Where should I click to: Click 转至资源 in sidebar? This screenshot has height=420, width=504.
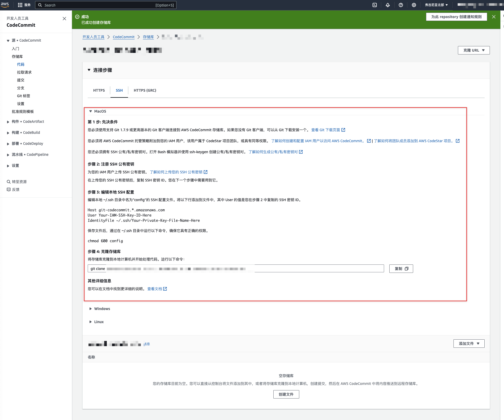[x=19, y=182]
